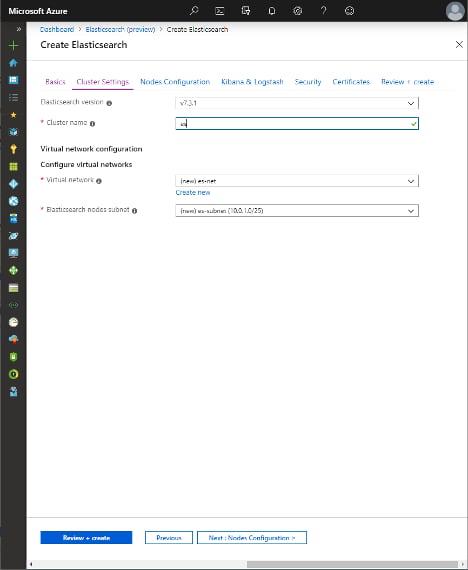Show info tooltip for Cluster name
Viewport: 468px width, 570px height.
92,124
